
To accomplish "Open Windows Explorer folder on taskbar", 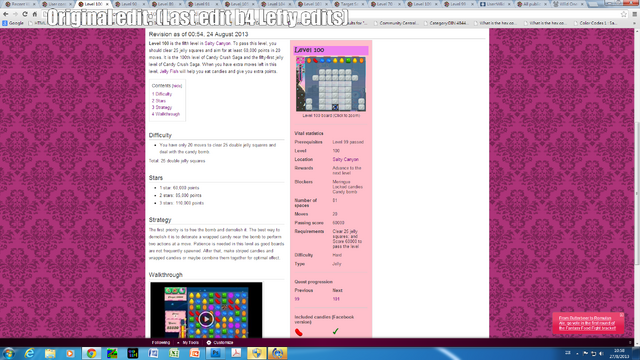I will [50, 353].
